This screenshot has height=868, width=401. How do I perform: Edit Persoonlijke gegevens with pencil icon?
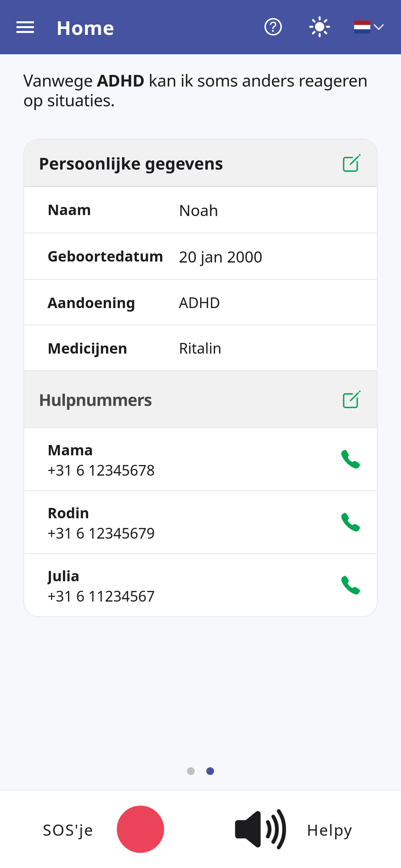click(352, 163)
